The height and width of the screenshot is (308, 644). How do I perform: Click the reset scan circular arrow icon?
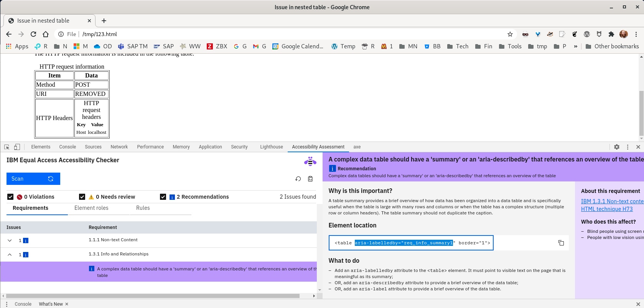[298, 179]
